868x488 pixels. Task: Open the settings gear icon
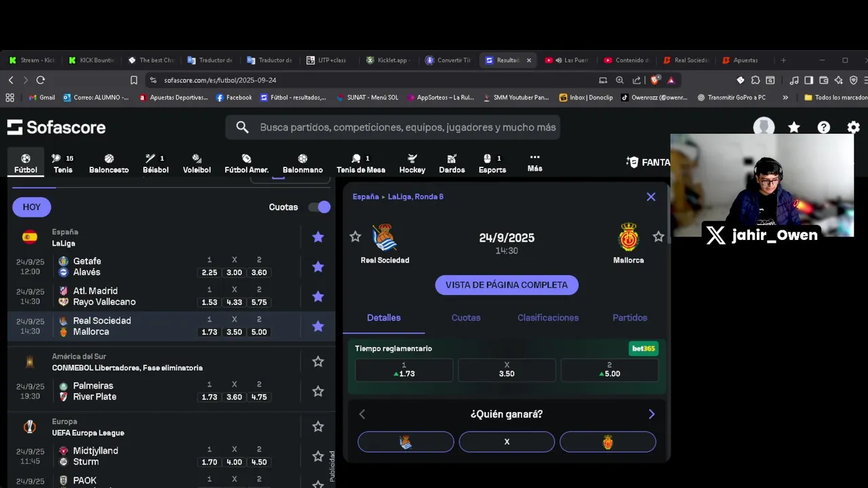(854, 127)
